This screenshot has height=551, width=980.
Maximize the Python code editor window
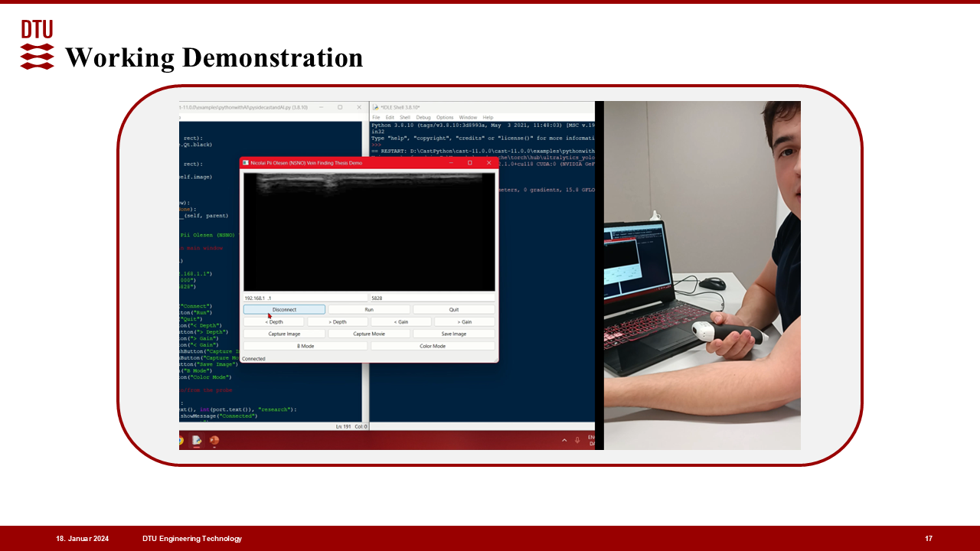pos(340,107)
